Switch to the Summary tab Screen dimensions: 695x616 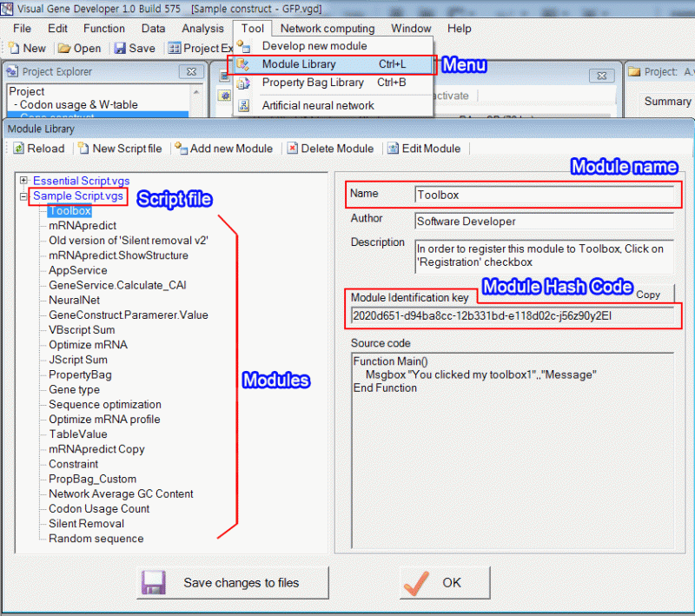point(667,102)
